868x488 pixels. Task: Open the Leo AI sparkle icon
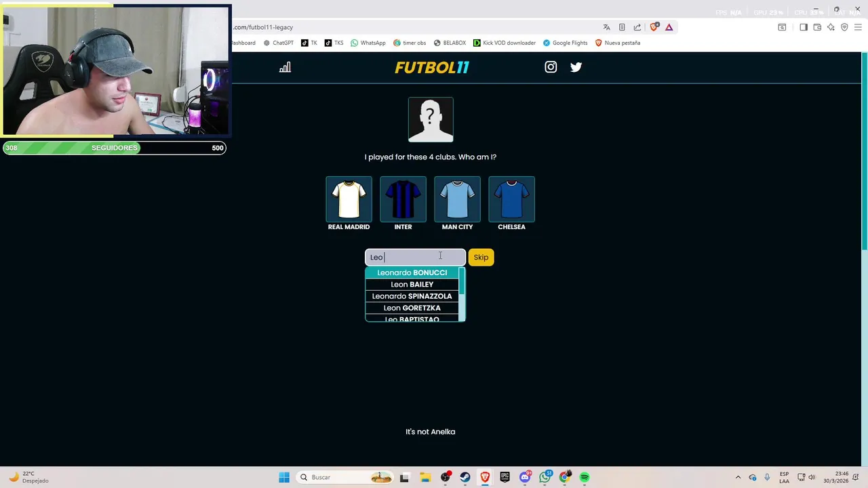click(831, 27)
